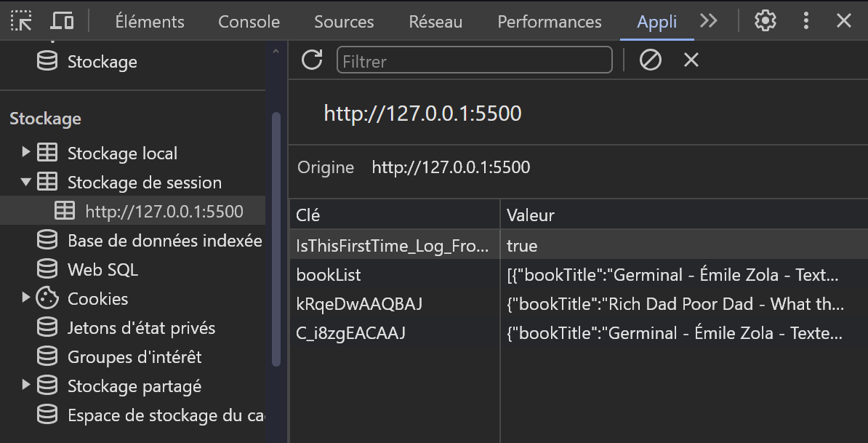Click the clear storage items icon
The image size is (868, 443).
coord(650,60)
